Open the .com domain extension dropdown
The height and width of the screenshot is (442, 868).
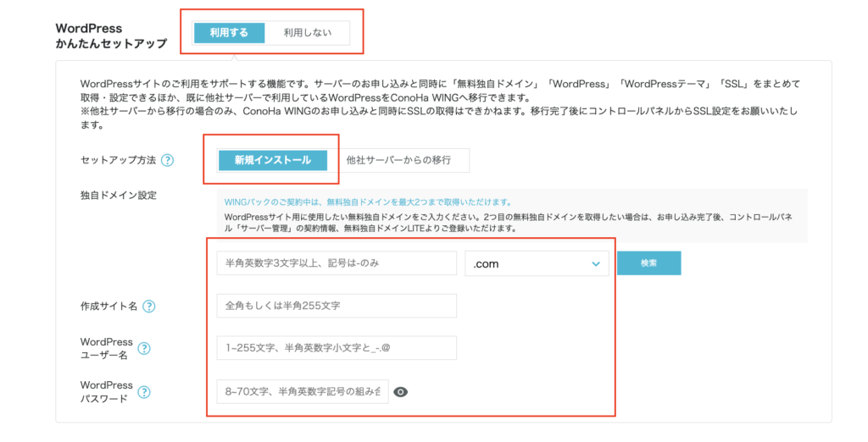point(537,264)
